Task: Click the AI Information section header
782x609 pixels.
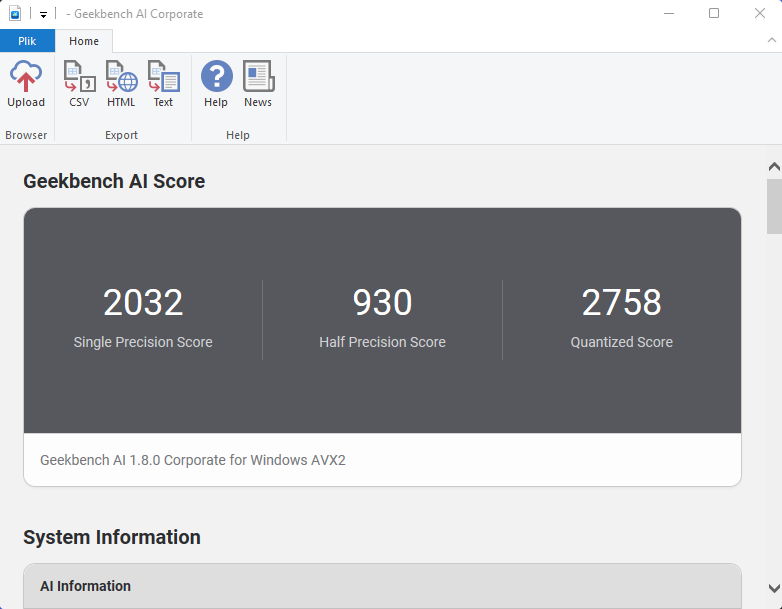Action: click(383, 586)
